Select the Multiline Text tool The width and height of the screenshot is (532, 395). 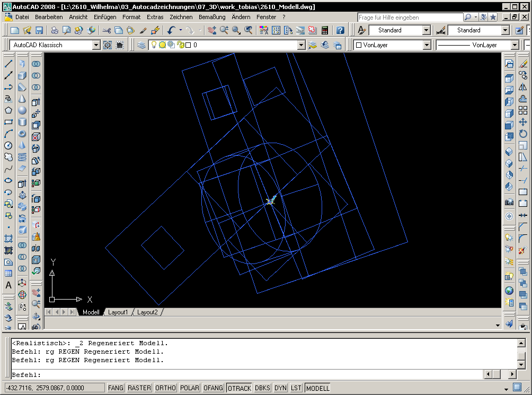[8, 285]
